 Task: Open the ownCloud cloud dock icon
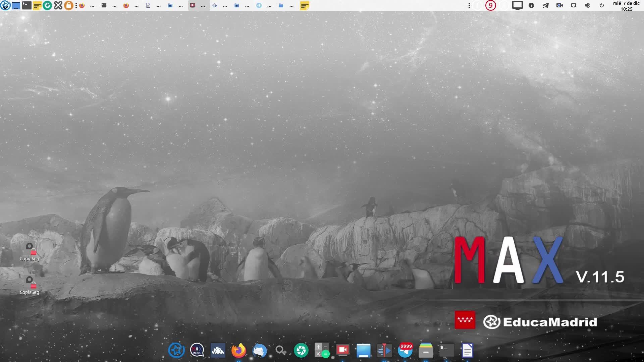coord(218,351)
